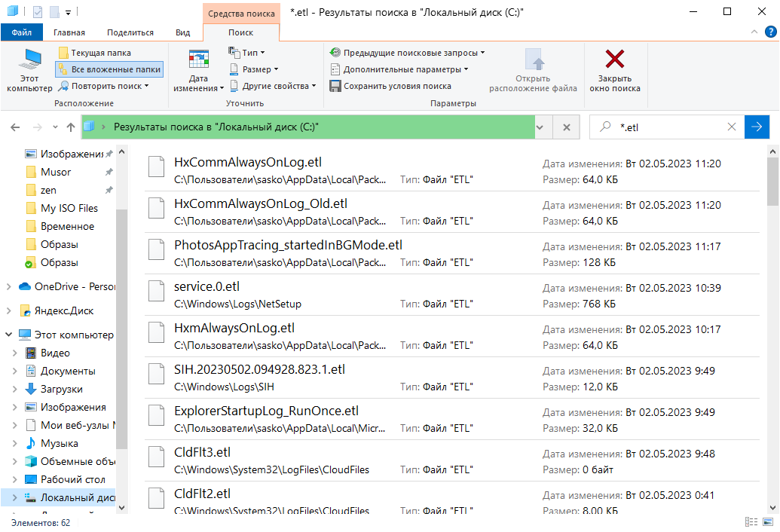Switch to View ribbon tab
The height and width of the screenshot is (532, 780).
[182, 32]
